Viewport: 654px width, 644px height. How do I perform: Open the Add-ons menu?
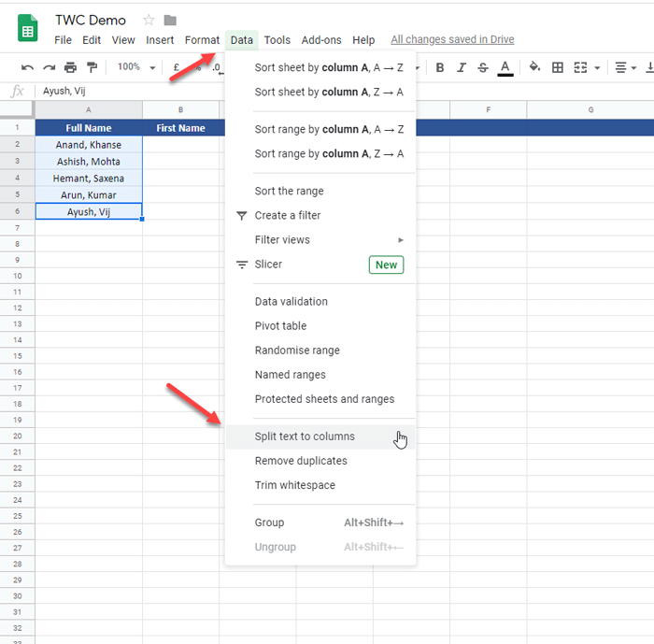tap(321, 40)
